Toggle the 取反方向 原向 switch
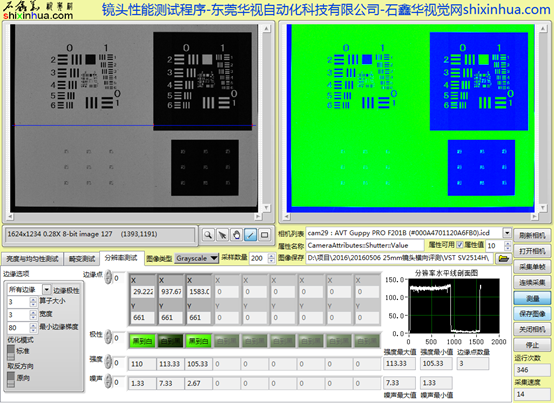554x403 pixels. (11, 378)
